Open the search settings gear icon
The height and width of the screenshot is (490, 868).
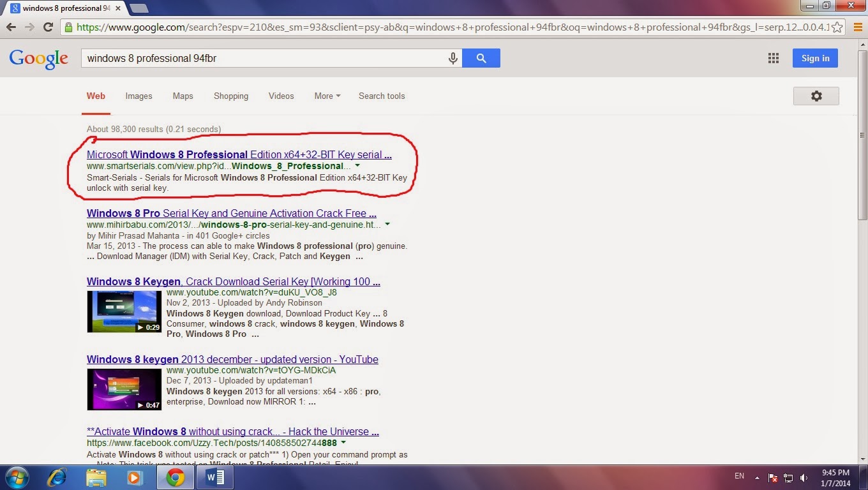coord(816,96)
